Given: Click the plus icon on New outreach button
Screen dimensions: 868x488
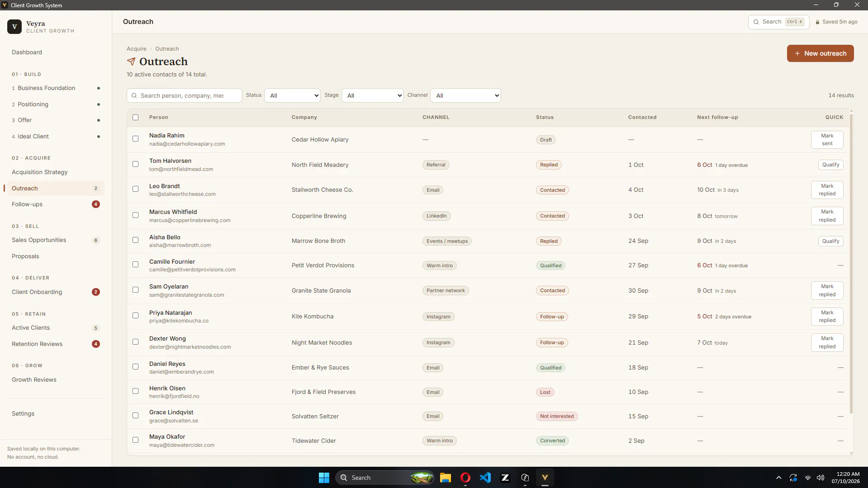Looking at the screenshot, I should click(x=797, y=53).
